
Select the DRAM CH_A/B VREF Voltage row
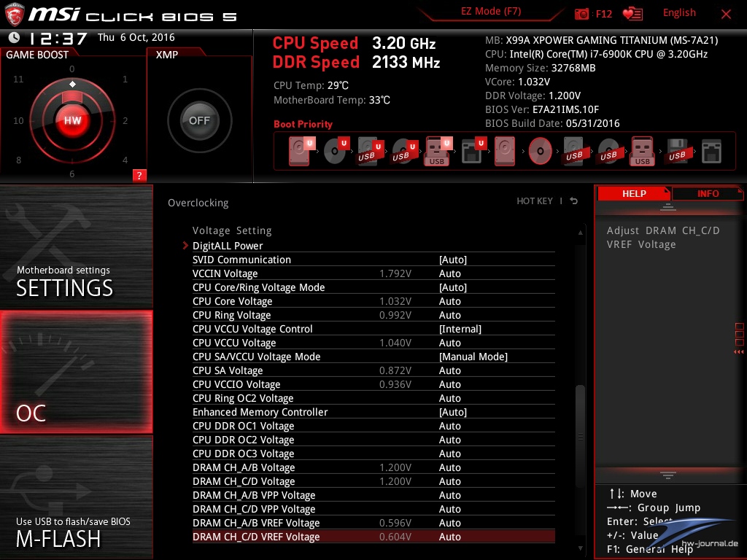373,522
